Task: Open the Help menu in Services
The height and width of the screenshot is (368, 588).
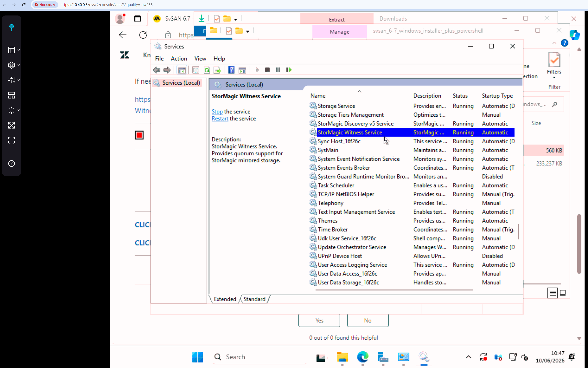Action: point(219,59)
